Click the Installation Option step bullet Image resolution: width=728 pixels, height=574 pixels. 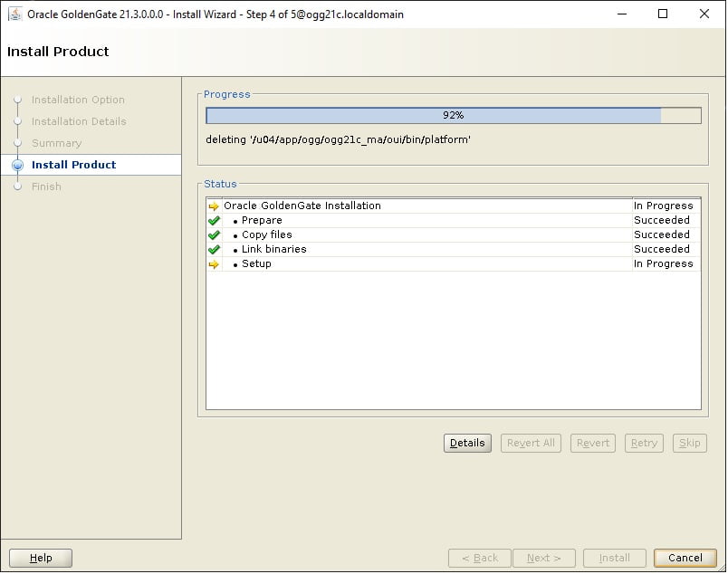click(17, 100)
